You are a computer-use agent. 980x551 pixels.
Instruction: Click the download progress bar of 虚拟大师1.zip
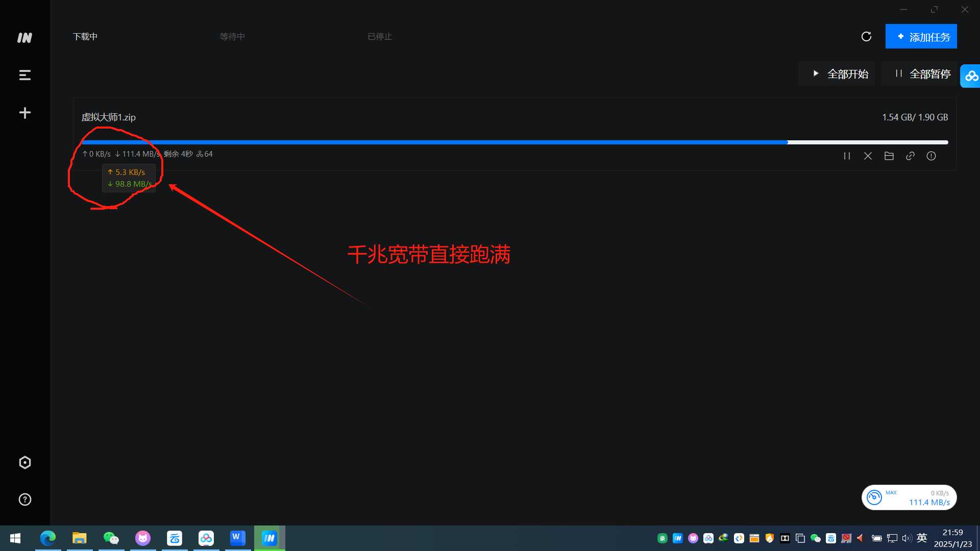(514, 142)
